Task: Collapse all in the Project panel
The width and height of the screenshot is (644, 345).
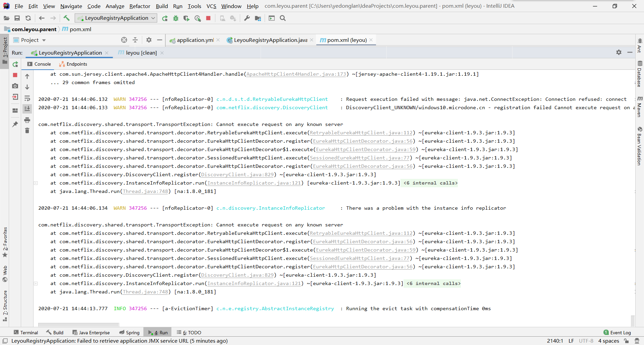Action: click(x=135, y=40)
